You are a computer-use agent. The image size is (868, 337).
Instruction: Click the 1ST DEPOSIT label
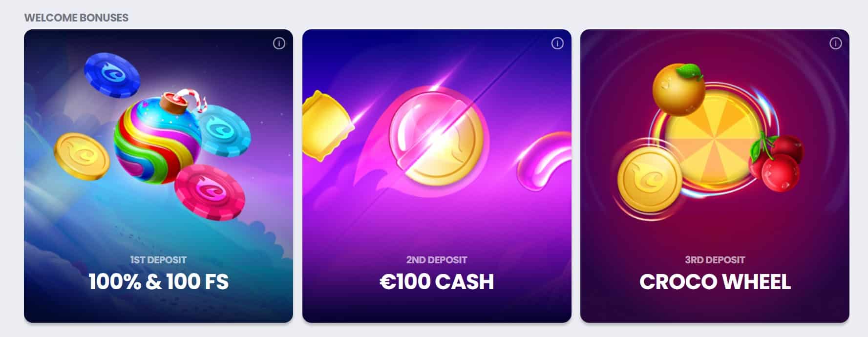(x=158, y=260)
